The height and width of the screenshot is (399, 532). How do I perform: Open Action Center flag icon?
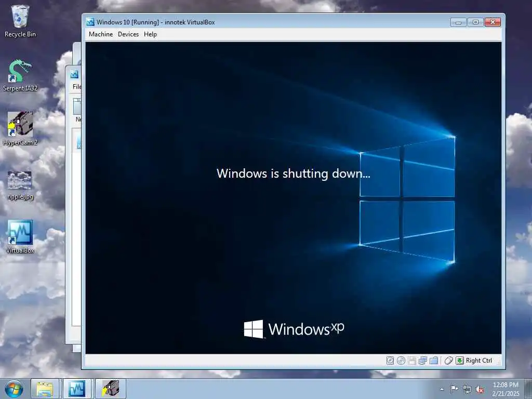pos(454,389)
